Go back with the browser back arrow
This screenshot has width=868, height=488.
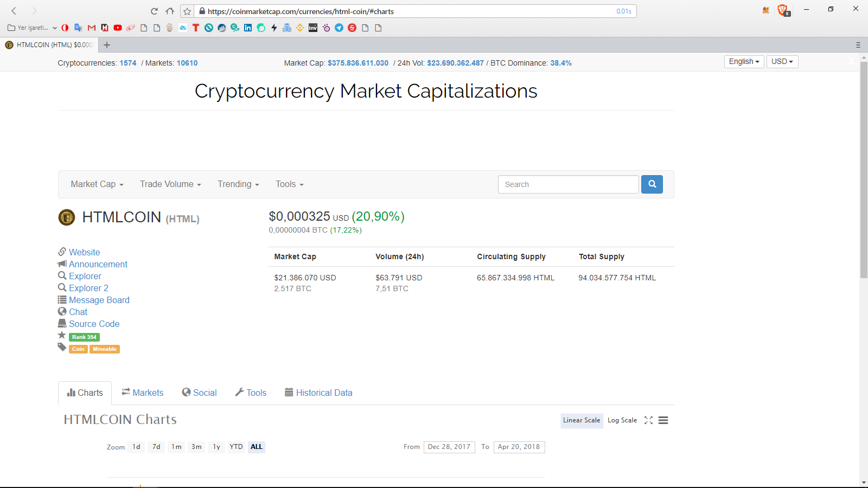click(x=14, y=11)
